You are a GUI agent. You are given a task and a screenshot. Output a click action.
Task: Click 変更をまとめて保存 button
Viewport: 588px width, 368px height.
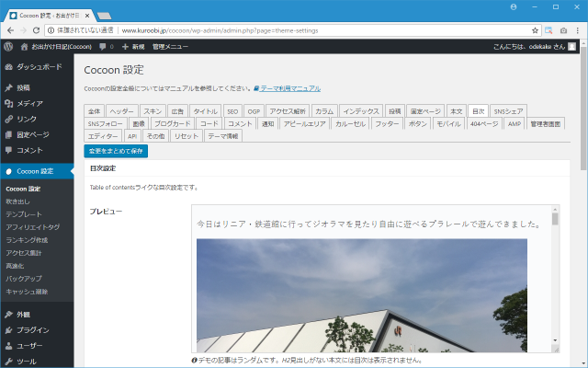[116, 151]
